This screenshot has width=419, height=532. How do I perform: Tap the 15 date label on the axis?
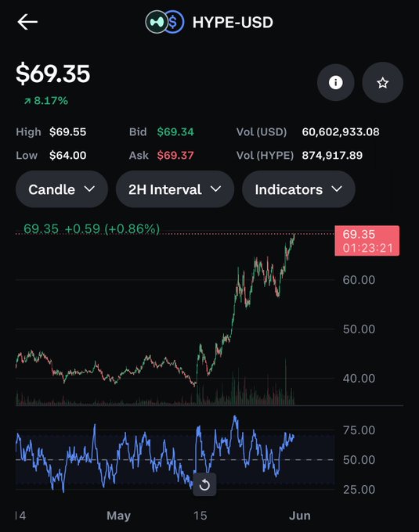[x=200, y=516]
